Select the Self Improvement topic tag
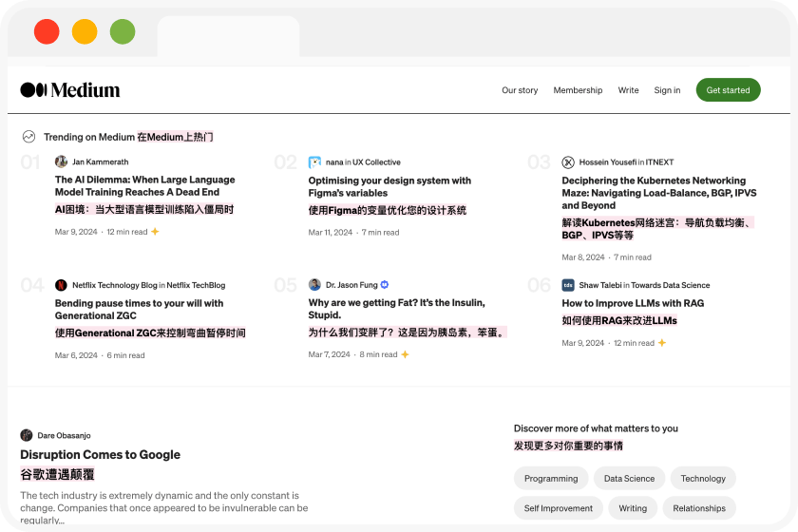The image size is (798, 532). tap(559, 508)
